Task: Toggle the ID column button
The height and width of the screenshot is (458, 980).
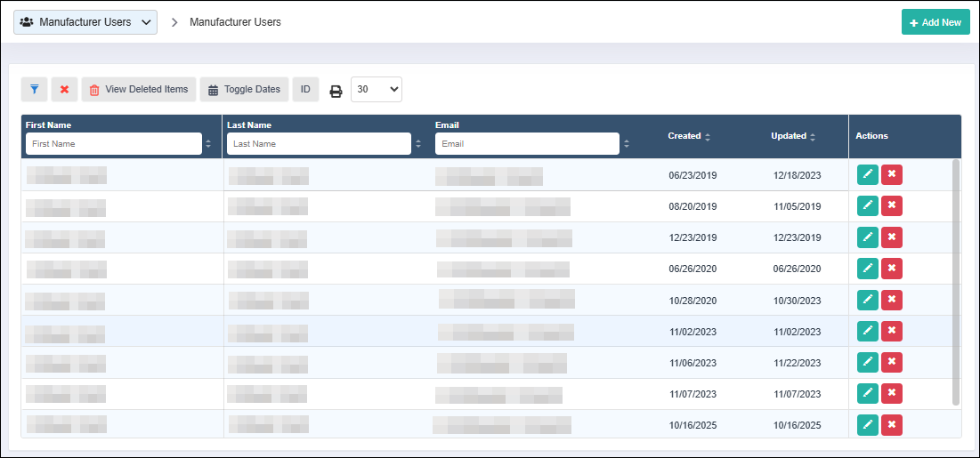Action: [x=305, y=89]
